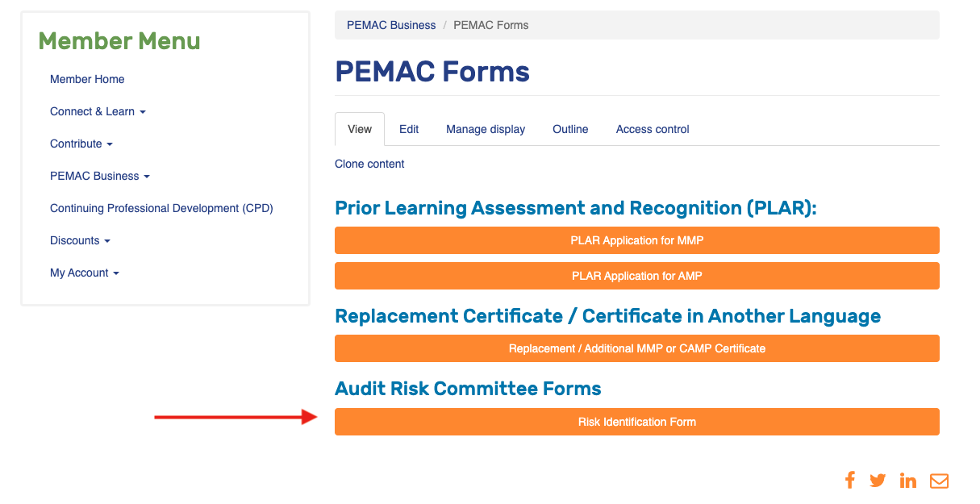Click PEMAC Business in the breadcrumb
Viewport: 980px width, 504px height.
tap(391, 25)
